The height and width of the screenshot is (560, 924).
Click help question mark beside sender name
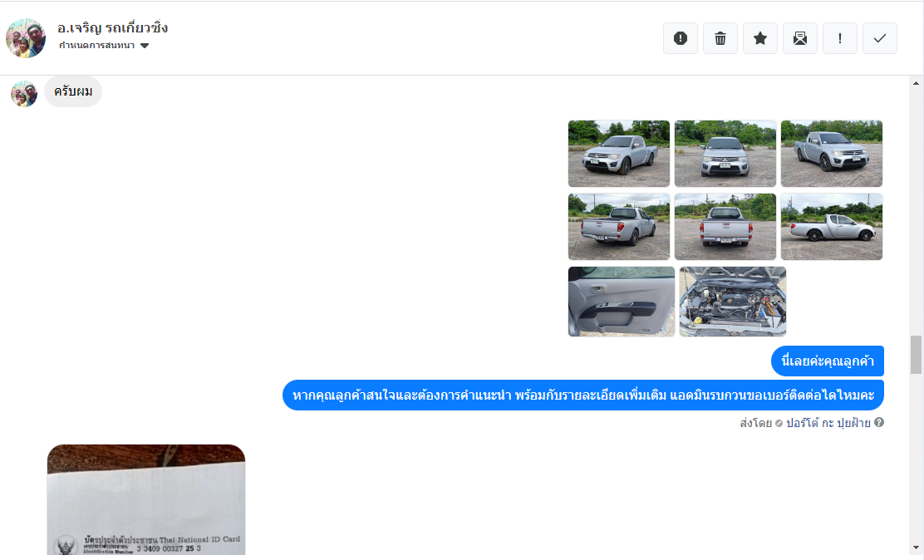click(x=878, y=422)
